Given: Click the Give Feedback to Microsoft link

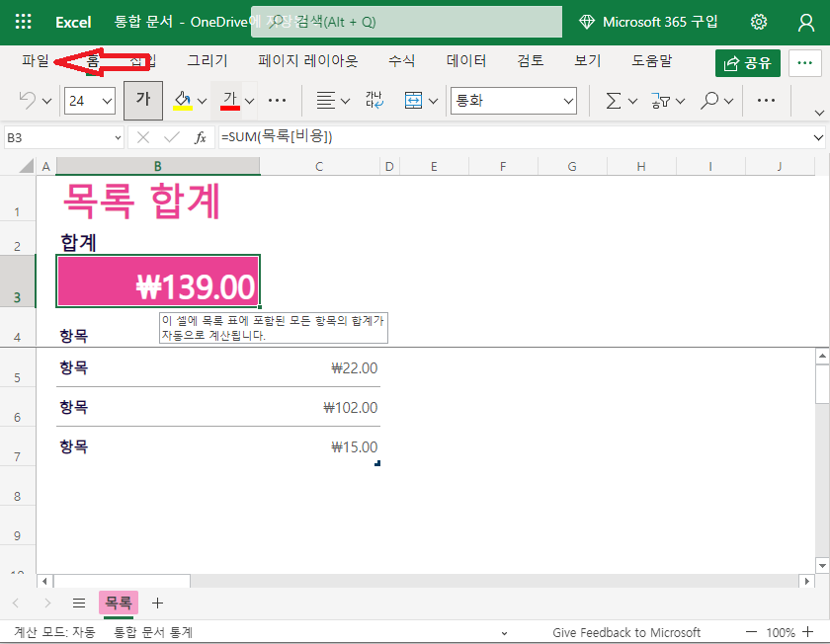Looking at the screenshot, I should click(x=626, y=631).
